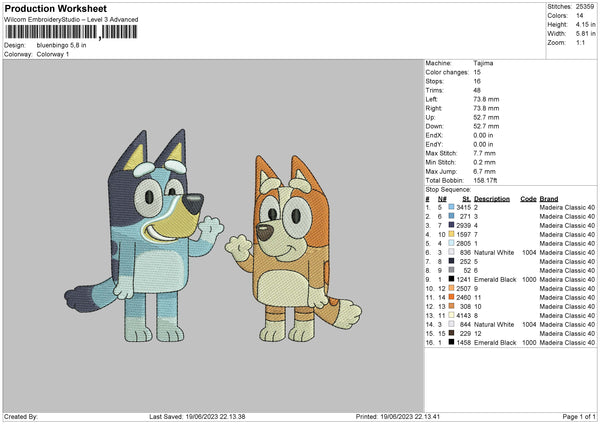Click the yellow swatch beside 1597 stitches
This screenshot has height=424, width=600.
click(x=451, y=235)
